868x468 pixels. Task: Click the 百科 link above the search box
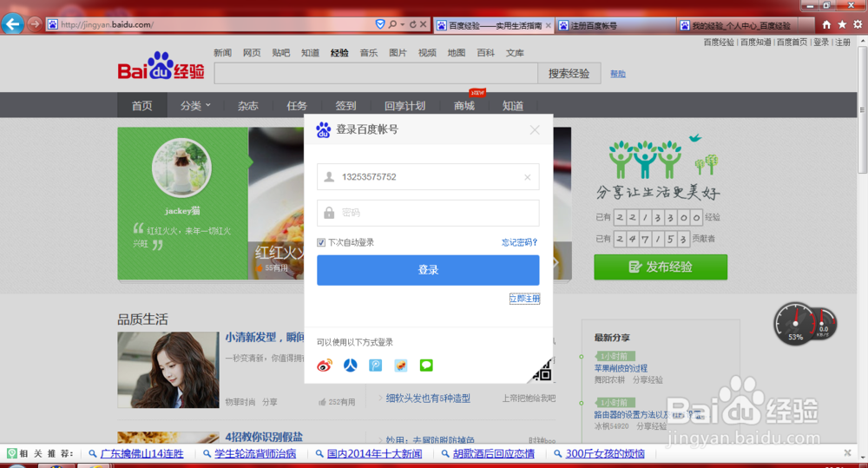coord(485,53)
